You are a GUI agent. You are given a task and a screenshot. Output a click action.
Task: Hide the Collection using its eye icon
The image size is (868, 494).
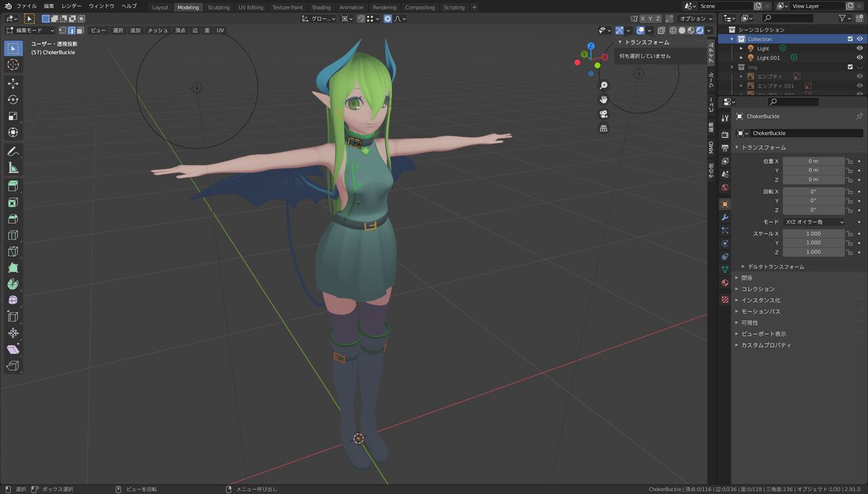(860, 39)
